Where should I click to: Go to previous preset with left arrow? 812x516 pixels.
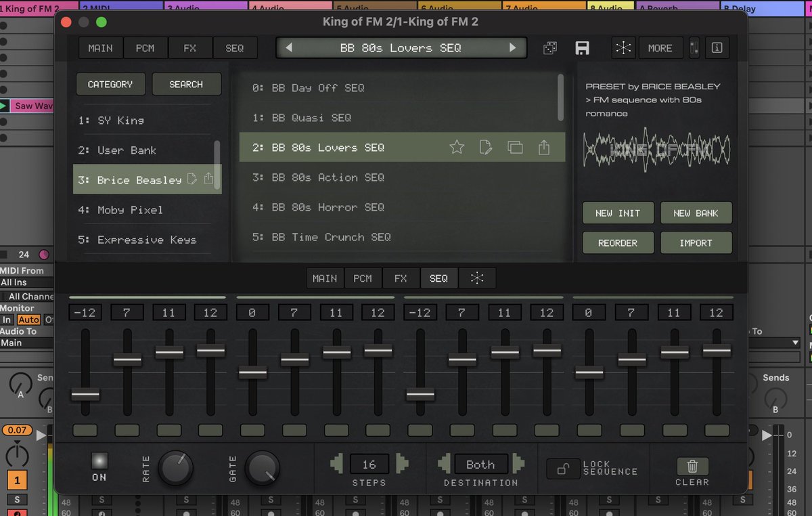[290, 48]
